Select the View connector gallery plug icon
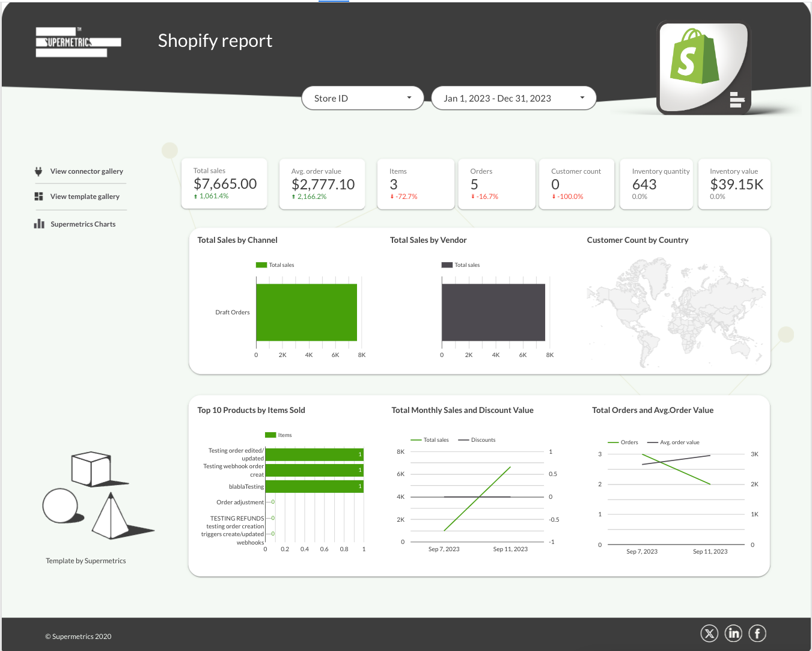The height and width of the screenshot is (651, 812). coord(38,171)
